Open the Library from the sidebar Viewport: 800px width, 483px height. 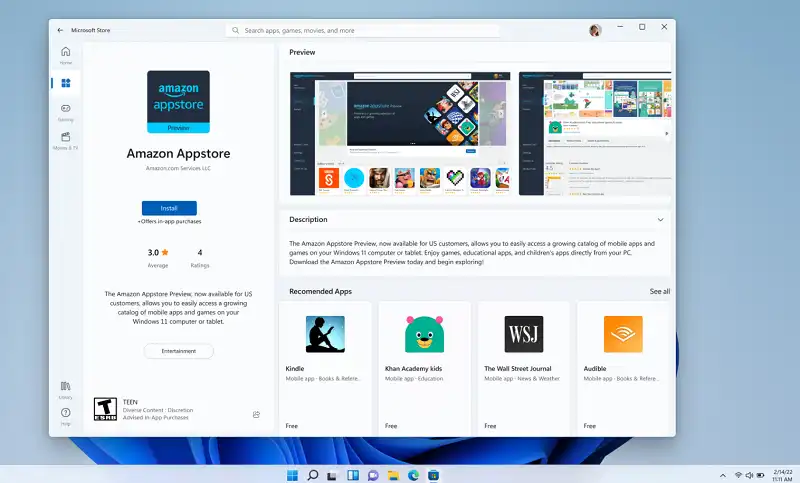point(65,388)
